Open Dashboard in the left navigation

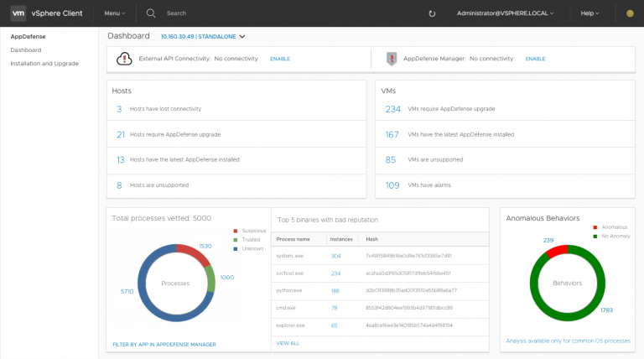tap(26, 50)
